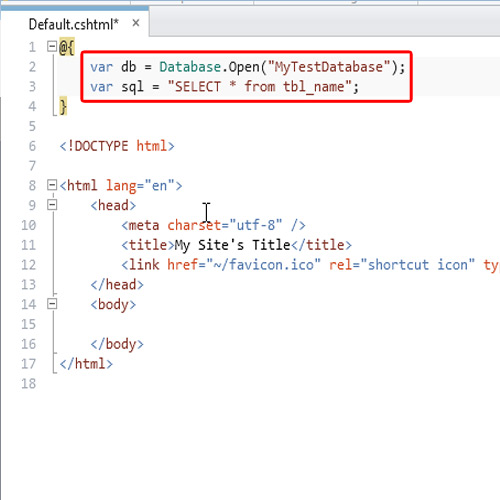The width and height of the screenshot is (500, 500).
Task: Collapse the html element on line 8
Action: 52,185
